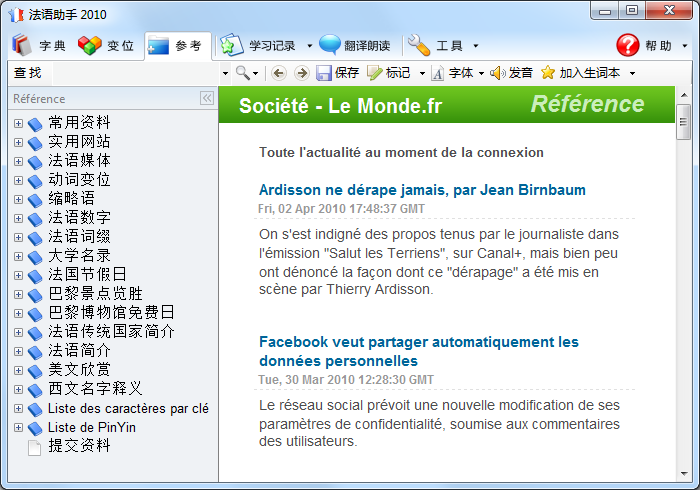Open the 帮助 help icon
700x490 pixels.
pos(627,46)
